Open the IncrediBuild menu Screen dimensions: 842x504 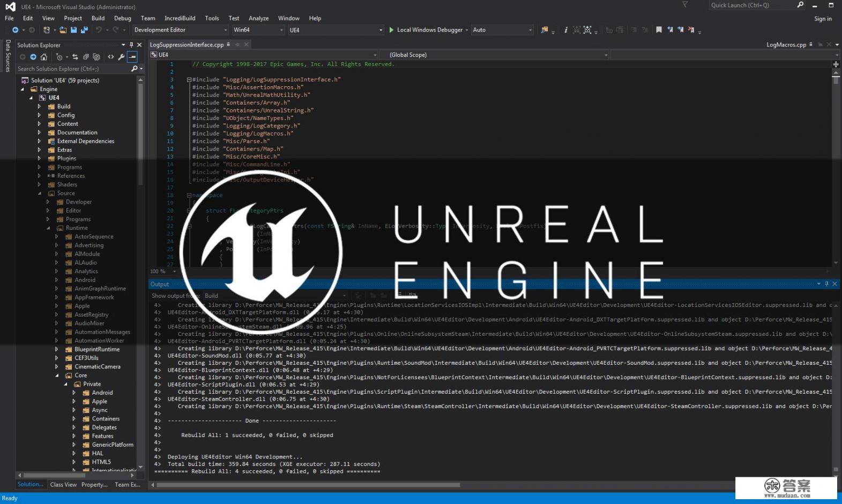[x=180, y=18]
